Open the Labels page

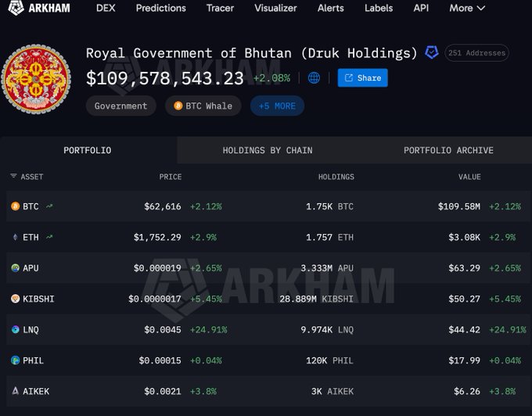[379, 8]
